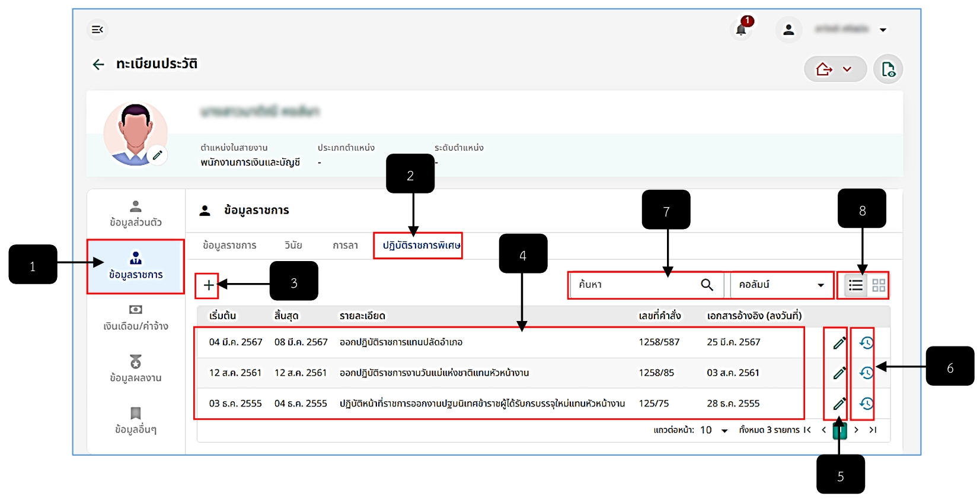The image size is (980, 499).
Task: Expand the home icon dropdown button
Action: pyautogui.click(x=835, y=69)
